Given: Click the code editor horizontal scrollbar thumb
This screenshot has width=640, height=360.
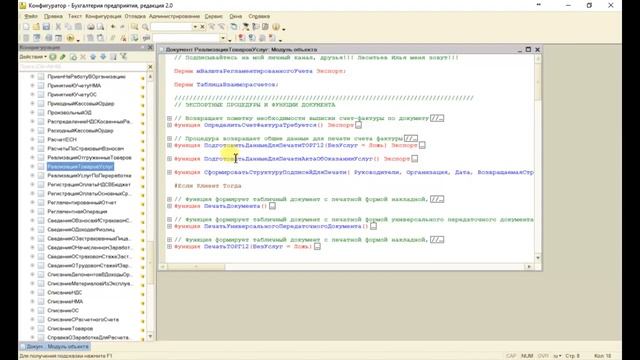Looking at the screenshot, I should [196, 267].
